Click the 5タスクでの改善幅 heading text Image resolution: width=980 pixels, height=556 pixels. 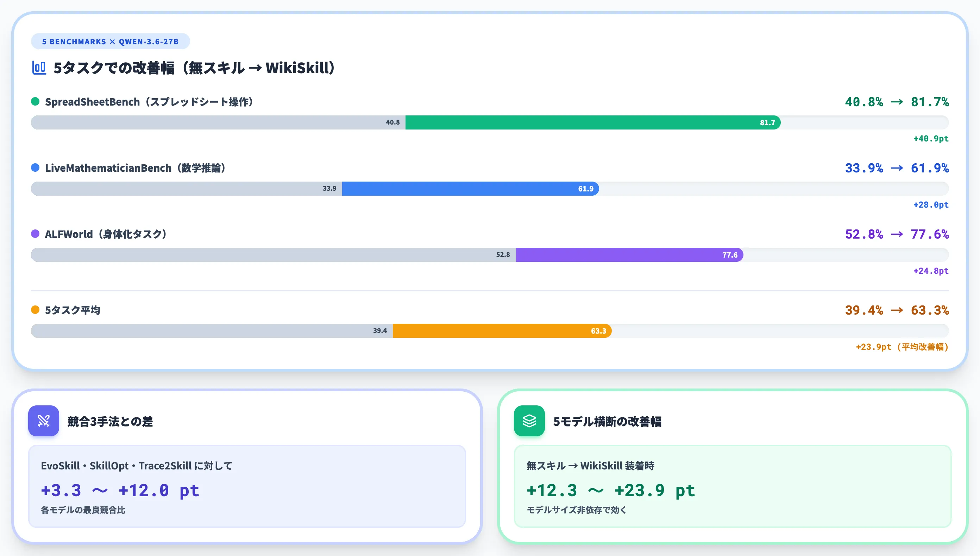tap(194, 68)
